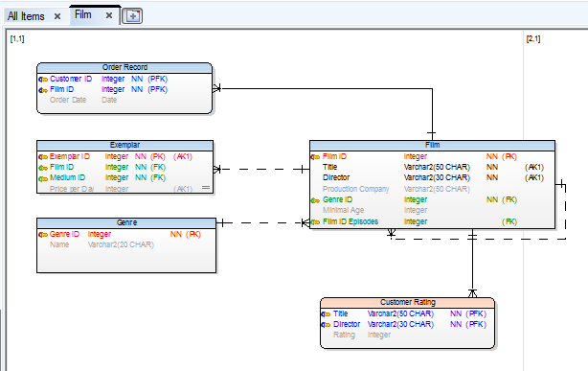Image resolution: width=588 pixels, height=371 pixels.
Task: Select the Title attribute in Film entity
Action: [x=330, y=167]
